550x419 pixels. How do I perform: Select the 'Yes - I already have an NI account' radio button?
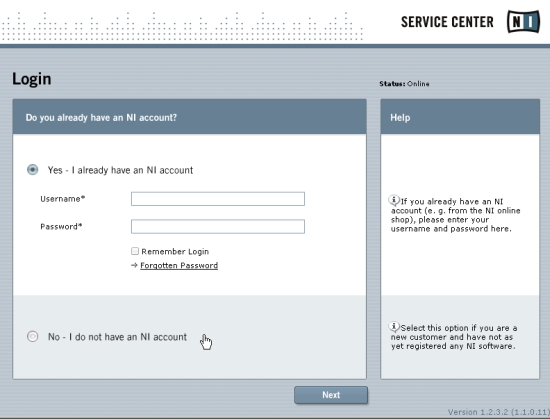[33, 170]
